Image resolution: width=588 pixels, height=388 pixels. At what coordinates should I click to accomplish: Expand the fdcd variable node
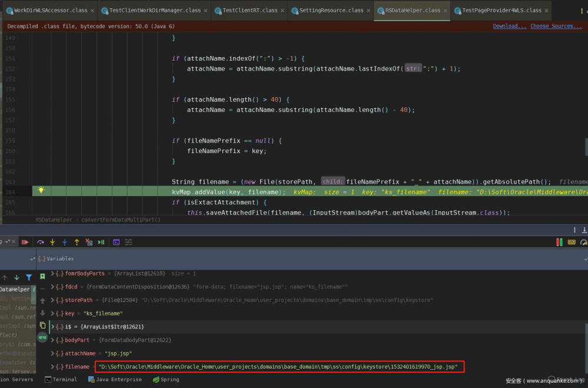[x=53, y=287]
